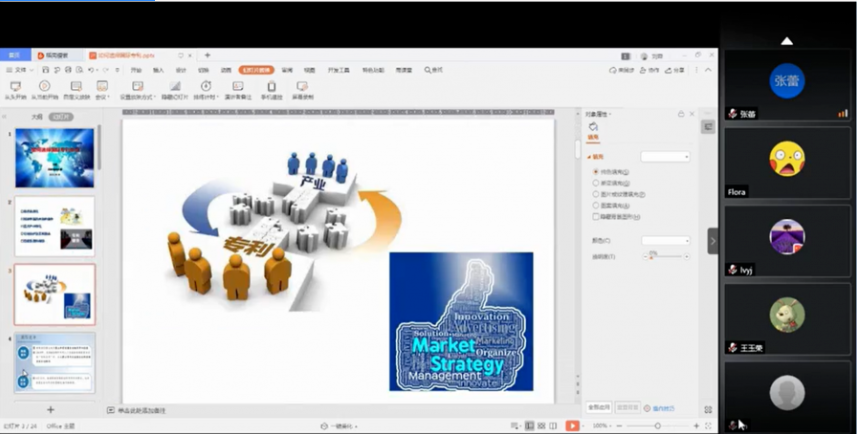Select the active Slide Show ribbon tab
The image size is (857, 434).
coord(256,70)
